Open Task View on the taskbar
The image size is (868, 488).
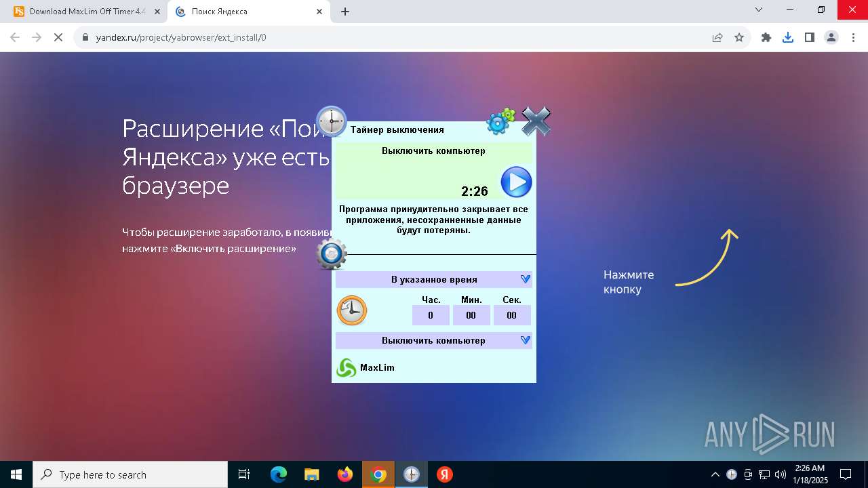click(x=244, y=474)
